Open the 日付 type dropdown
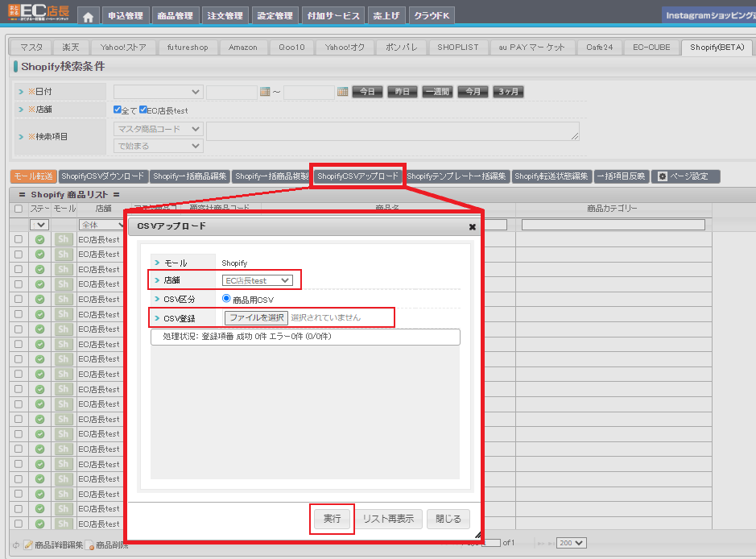756x559 pixels. pos(158,92)
